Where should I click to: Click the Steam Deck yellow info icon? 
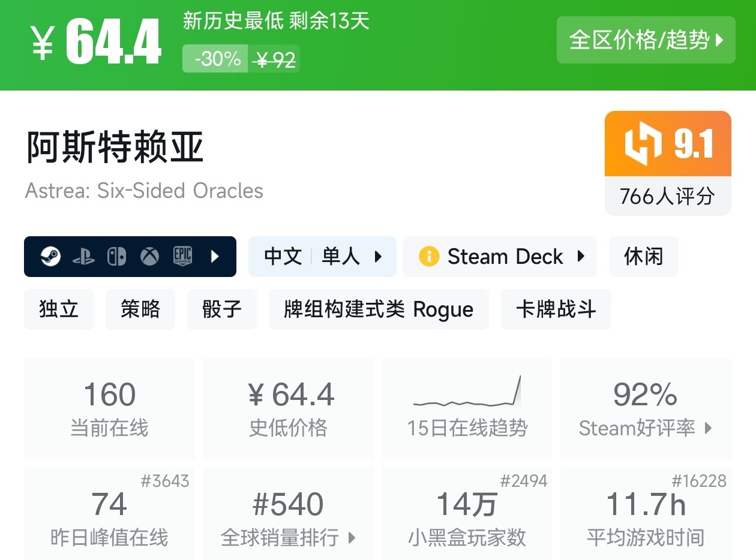[428, 257]
